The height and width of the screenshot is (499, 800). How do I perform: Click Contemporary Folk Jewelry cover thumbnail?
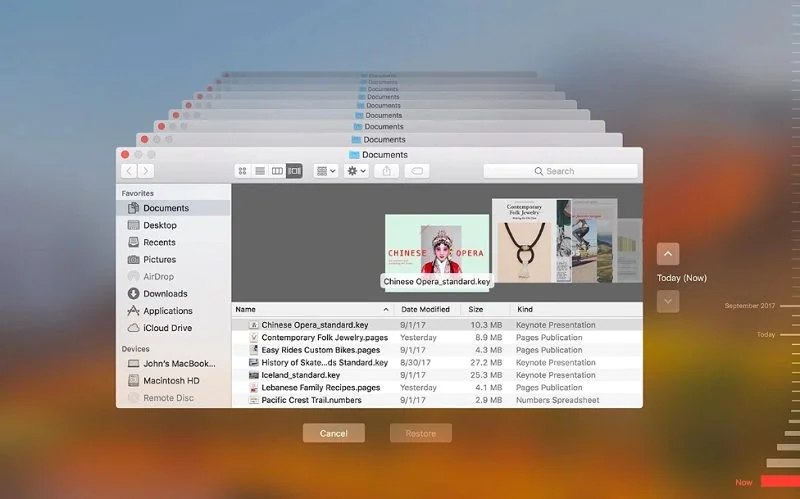(524, 240)
